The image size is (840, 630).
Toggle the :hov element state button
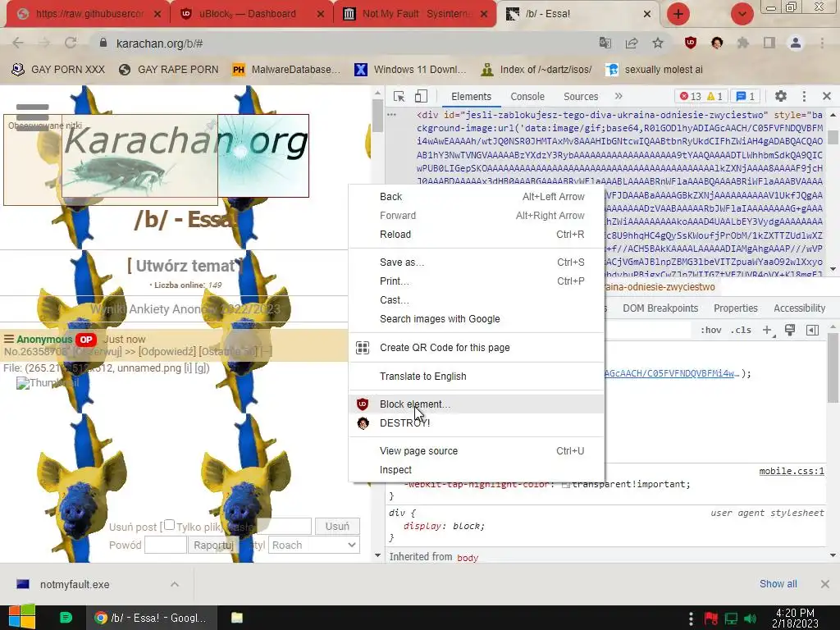click(x=711, y=330)
